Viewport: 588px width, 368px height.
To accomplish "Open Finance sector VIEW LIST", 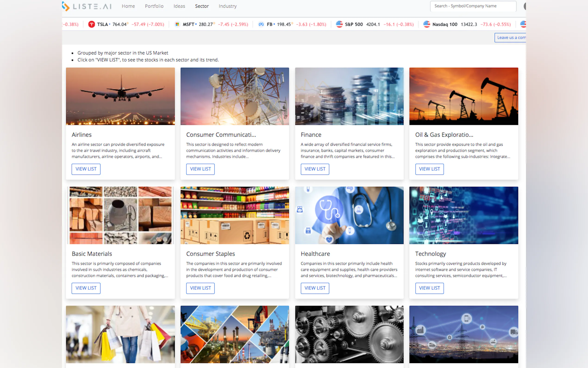I will [x=315, y=169].
